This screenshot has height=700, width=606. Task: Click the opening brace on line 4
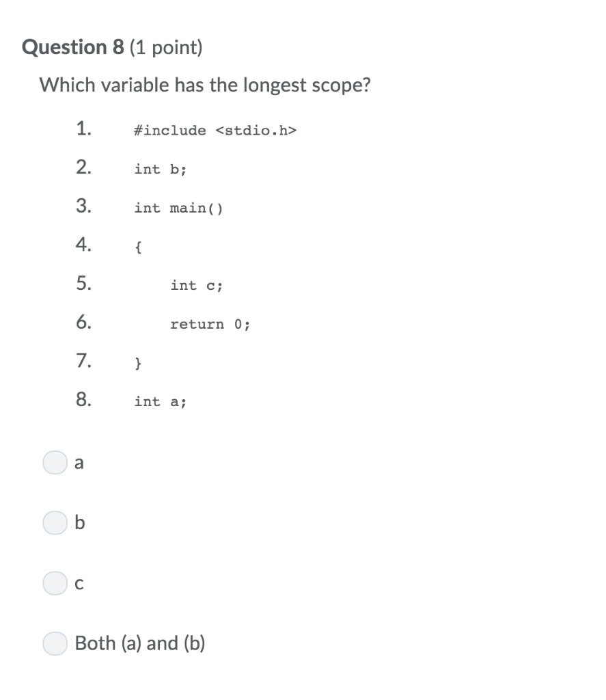137,246
